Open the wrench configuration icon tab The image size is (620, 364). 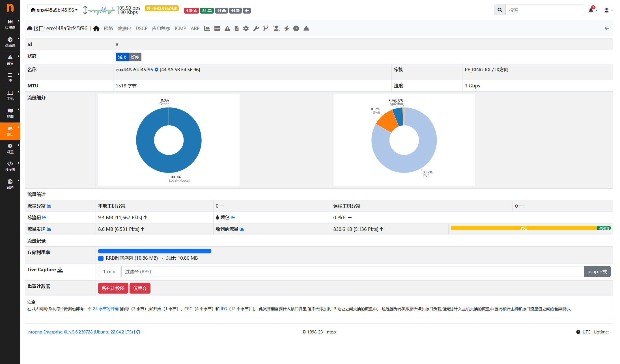tap(256, 29)
